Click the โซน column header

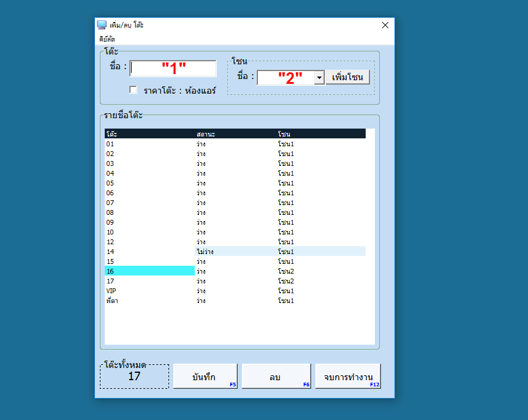coord(321,134)
